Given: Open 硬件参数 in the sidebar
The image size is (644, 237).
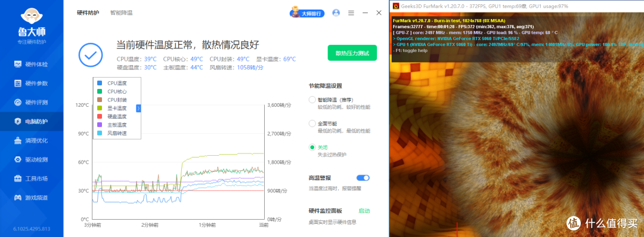Looking at the screenshot, I should [x=32, y=83].
